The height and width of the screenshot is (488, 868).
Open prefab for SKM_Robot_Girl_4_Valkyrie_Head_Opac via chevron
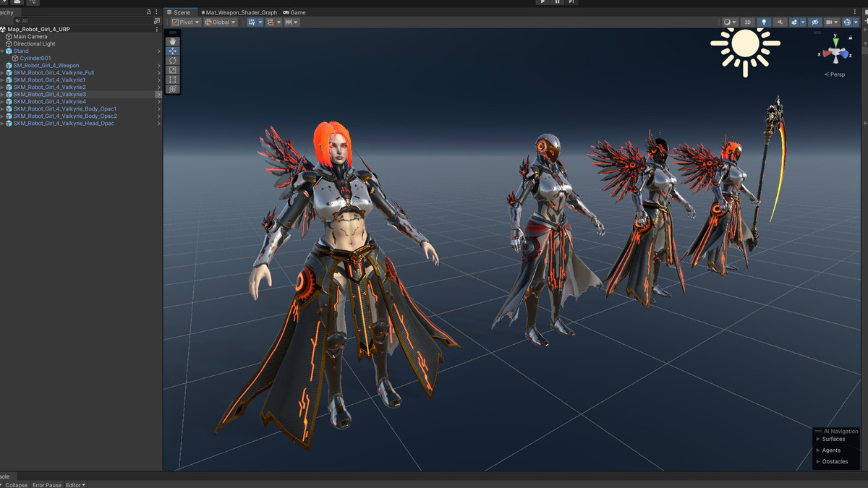coord(158,124)
